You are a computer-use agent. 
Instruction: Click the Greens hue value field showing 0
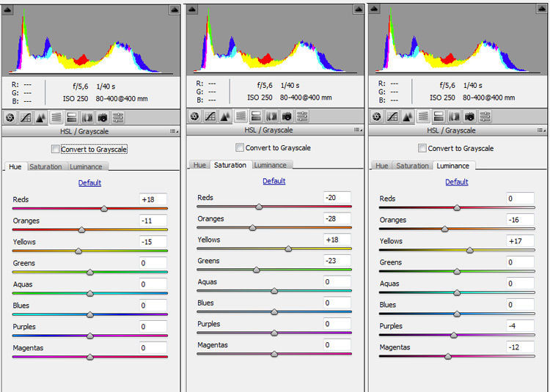pyautogui.click(x=153, y=263)
